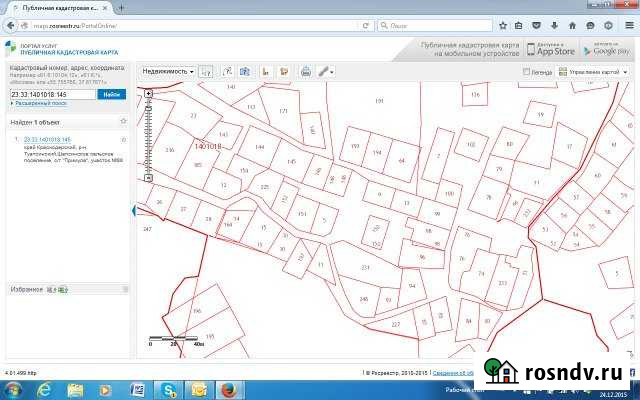Screen dimensions: 640x400
Task: Click the print map icon in toolbar
Action: (306, 71)
